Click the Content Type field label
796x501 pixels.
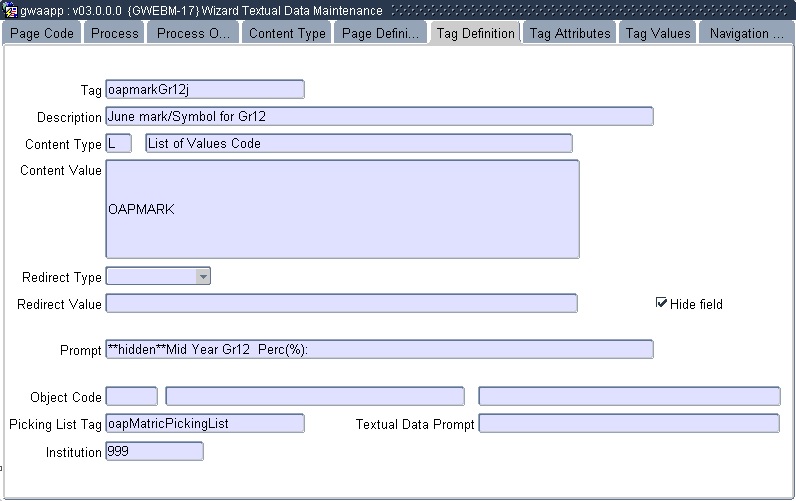tap(63, 144)
